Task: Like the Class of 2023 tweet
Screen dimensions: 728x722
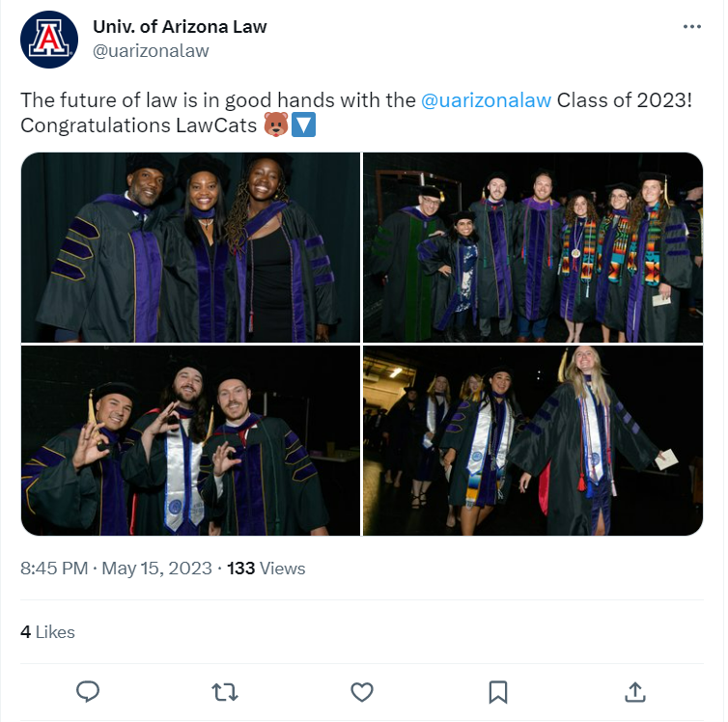Action: (361, 691)
